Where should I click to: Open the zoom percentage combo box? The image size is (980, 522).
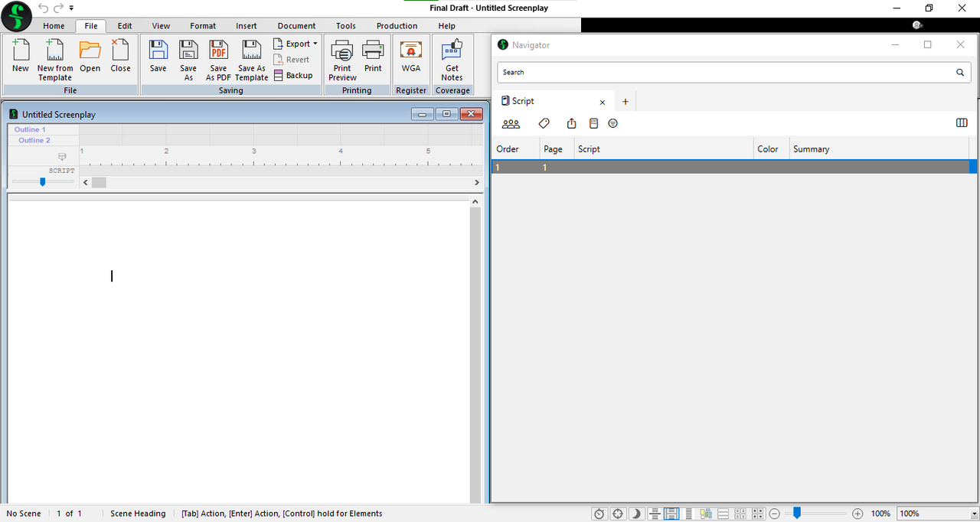(x=939, y=514)
